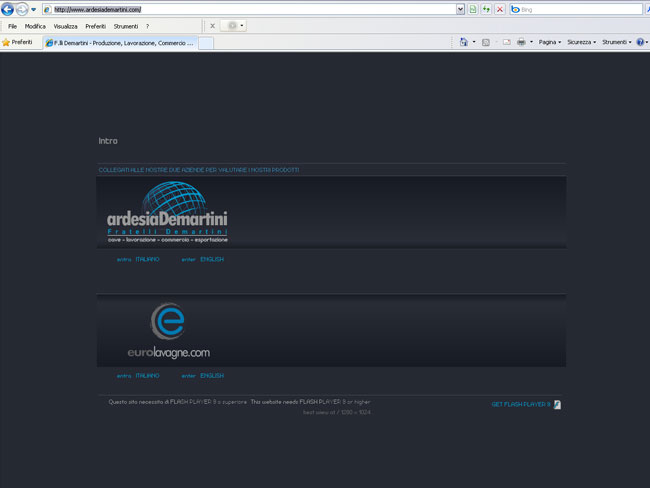The image size is (650, 488).
Task: Click the Print icon
Action: 521,42
